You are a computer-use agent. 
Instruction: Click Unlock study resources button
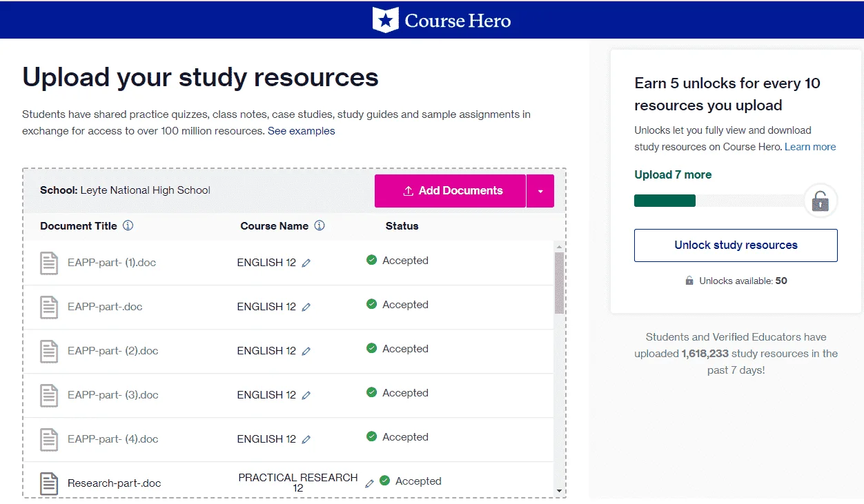(736, 245)
